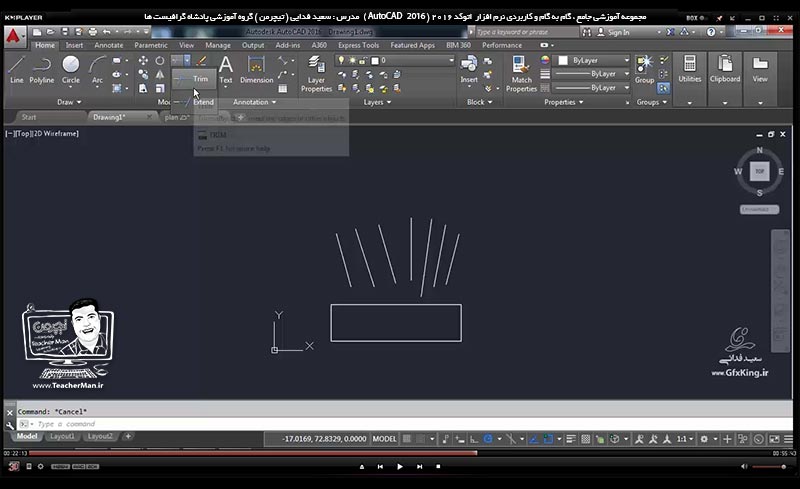Toggle object snap tracking in status bar
Viewport: 800px width, 489px height.
[534, 439]
